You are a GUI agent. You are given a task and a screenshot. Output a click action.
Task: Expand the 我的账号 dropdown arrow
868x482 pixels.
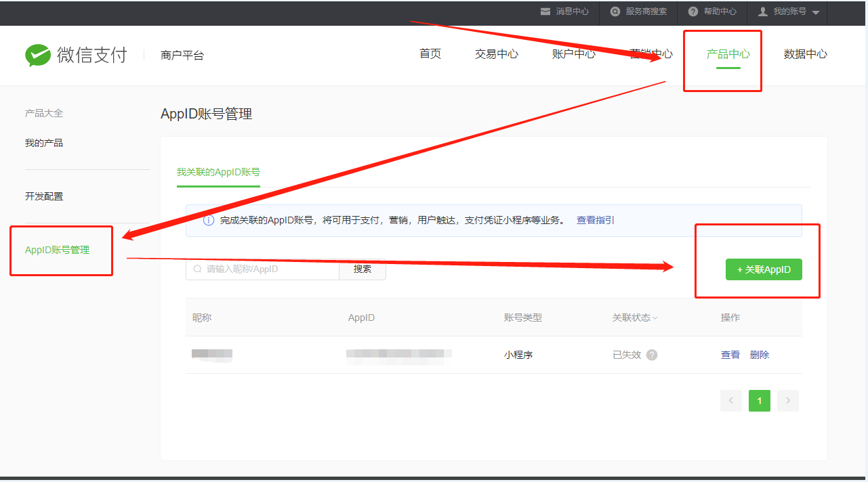point(815,13)
